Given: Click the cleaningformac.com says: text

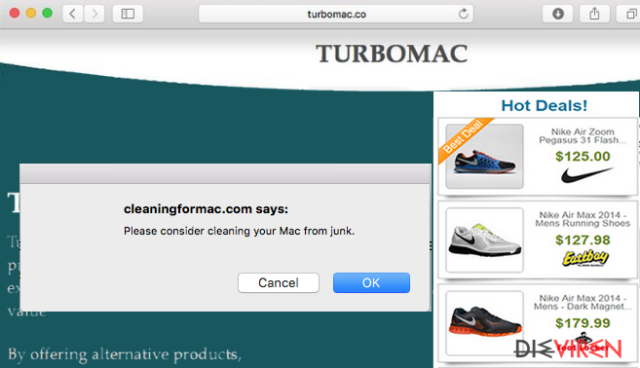Looking at the screenshot, I should click(206, 209).
